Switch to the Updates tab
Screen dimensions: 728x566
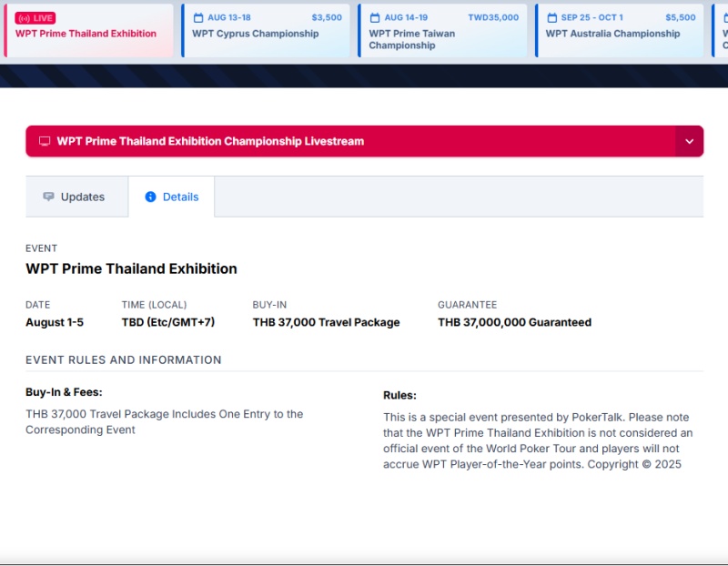[82, 197]
